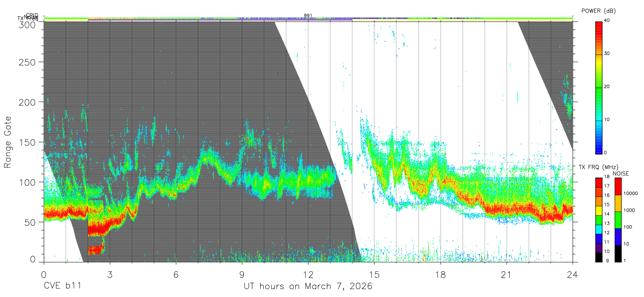Image resolution: width=644 pixels, height=297 pixels.
Task: Click the 150 tick on Range Gate axis
Action: [x=28, y=142]
